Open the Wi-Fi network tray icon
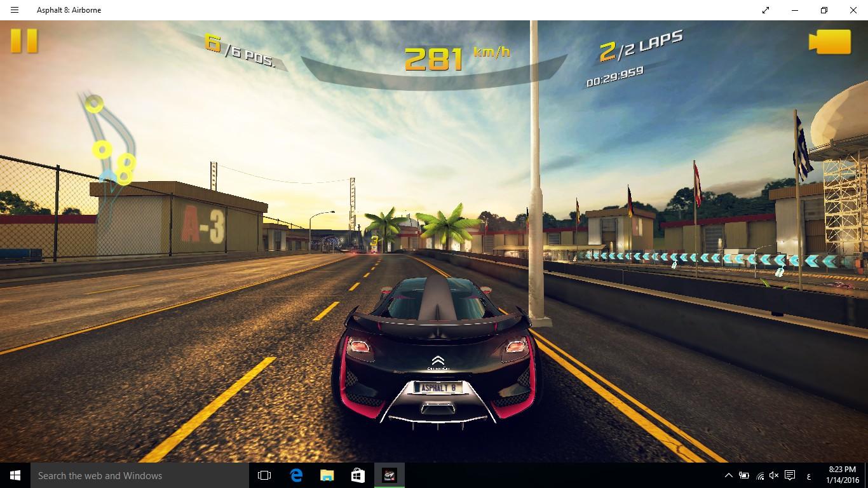This screenshot has width=868, height=488. [x=759, y=475]
